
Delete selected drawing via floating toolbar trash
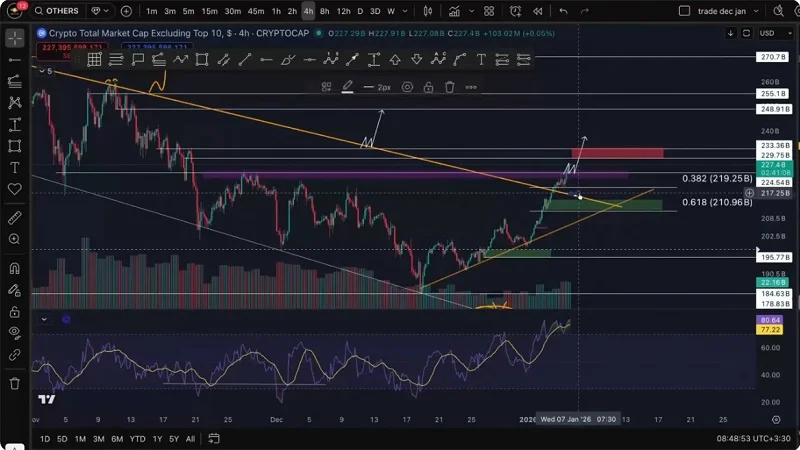pos(450,87)
